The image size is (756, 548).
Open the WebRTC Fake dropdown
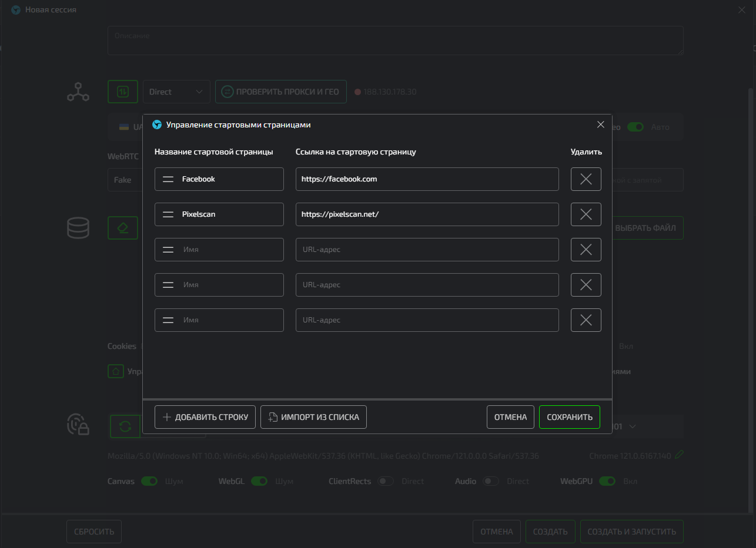tap(126, 180)
